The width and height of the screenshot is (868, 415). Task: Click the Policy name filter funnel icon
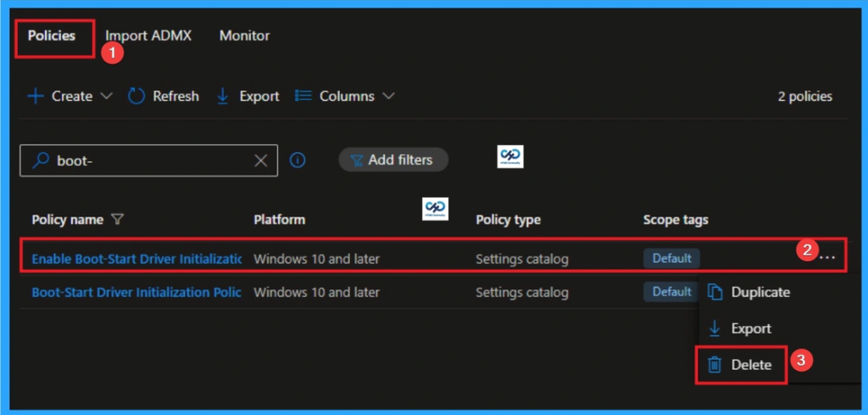coord(117,220)
